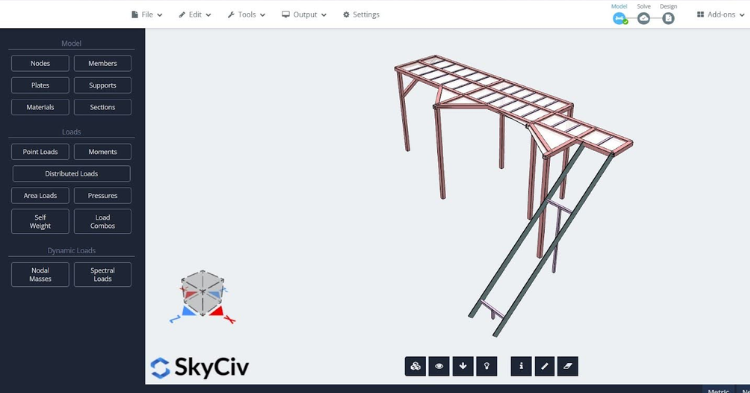Click the Design document icon

[x=668, y=19]
